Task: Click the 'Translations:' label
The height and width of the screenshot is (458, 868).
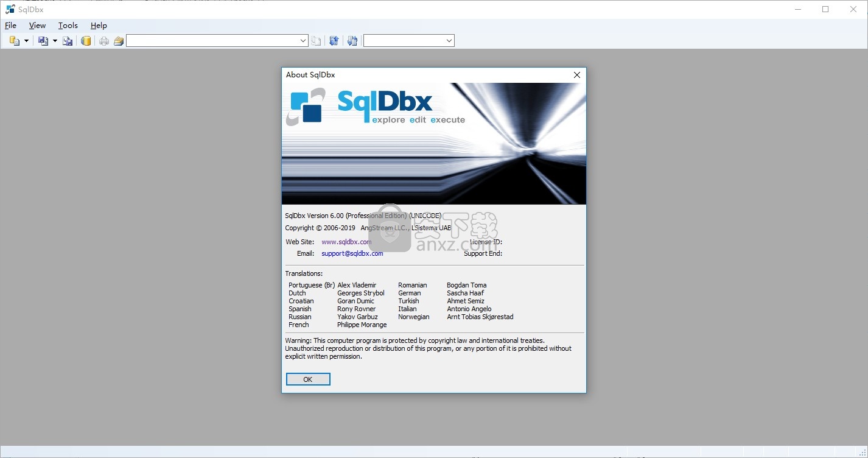Action: (304, 273)
